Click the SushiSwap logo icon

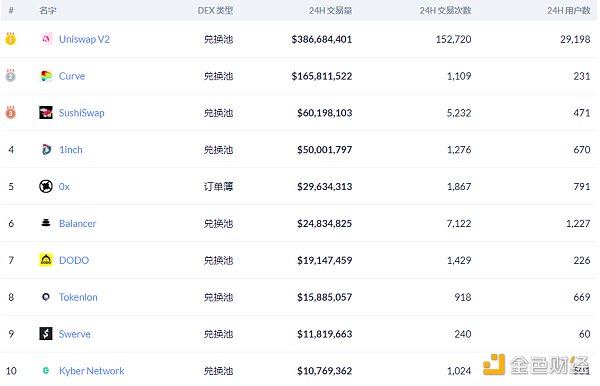tap(46, 112)
